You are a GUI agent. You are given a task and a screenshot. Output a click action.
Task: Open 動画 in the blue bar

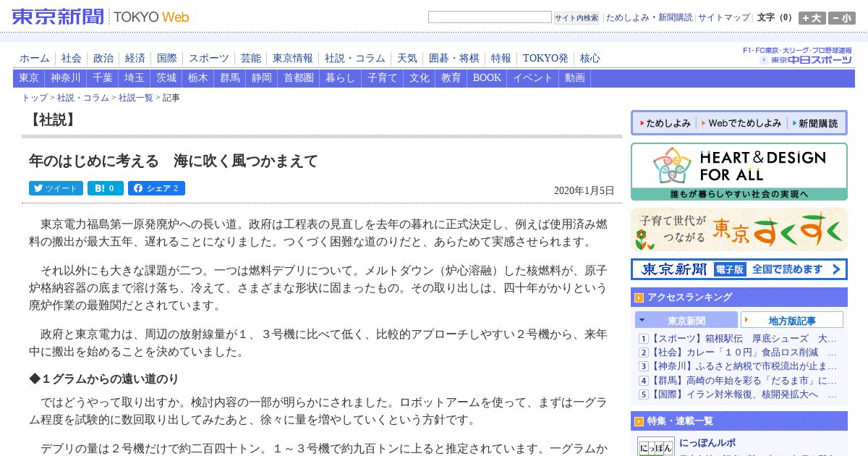pos(575,78)
